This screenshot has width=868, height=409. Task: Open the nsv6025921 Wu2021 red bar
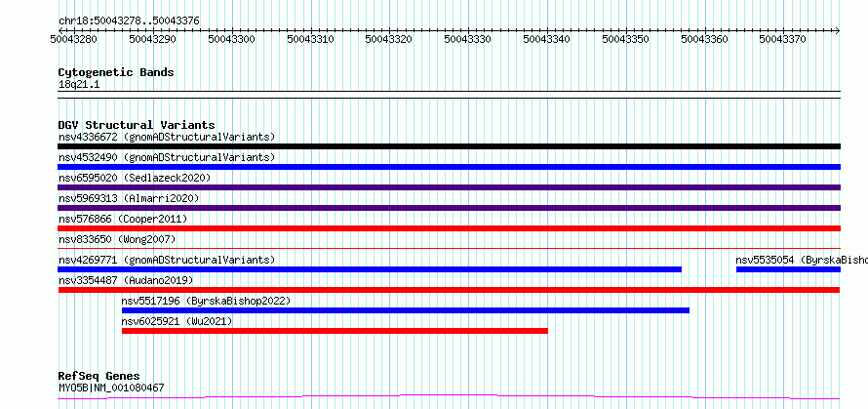coord(335,331)
